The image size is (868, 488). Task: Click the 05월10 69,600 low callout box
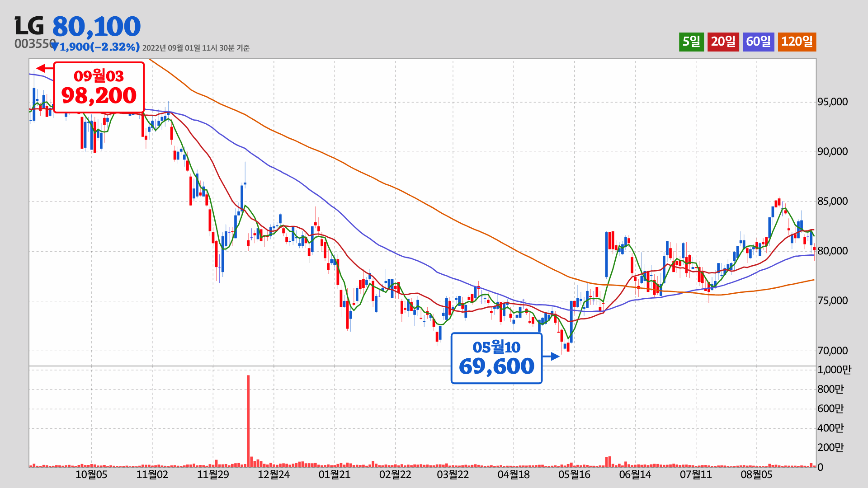[496, 358]
